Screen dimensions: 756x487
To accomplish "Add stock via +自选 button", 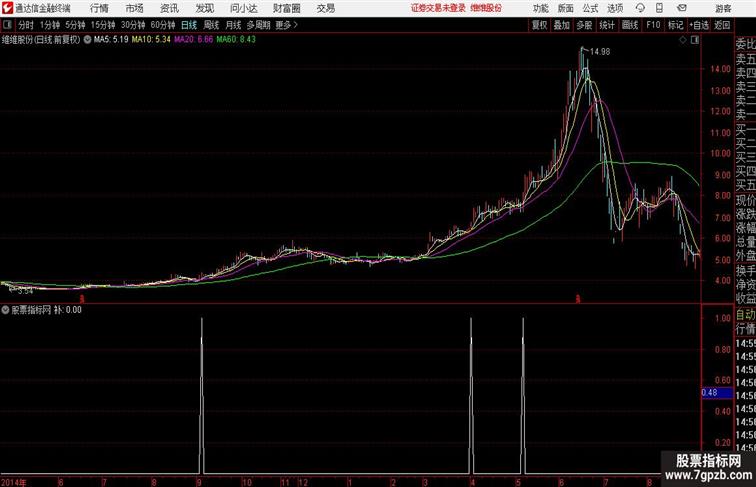I will tap(699, 25).
